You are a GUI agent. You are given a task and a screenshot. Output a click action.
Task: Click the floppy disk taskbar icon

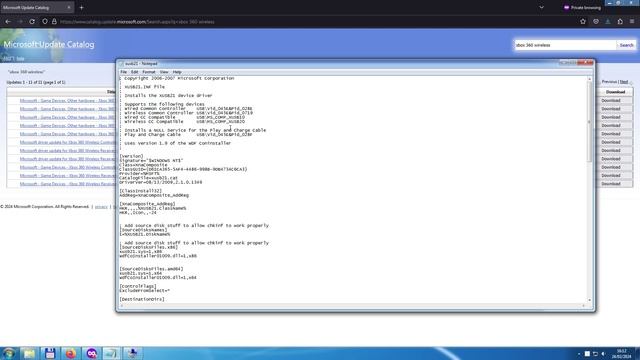click(x=50, y=353)
